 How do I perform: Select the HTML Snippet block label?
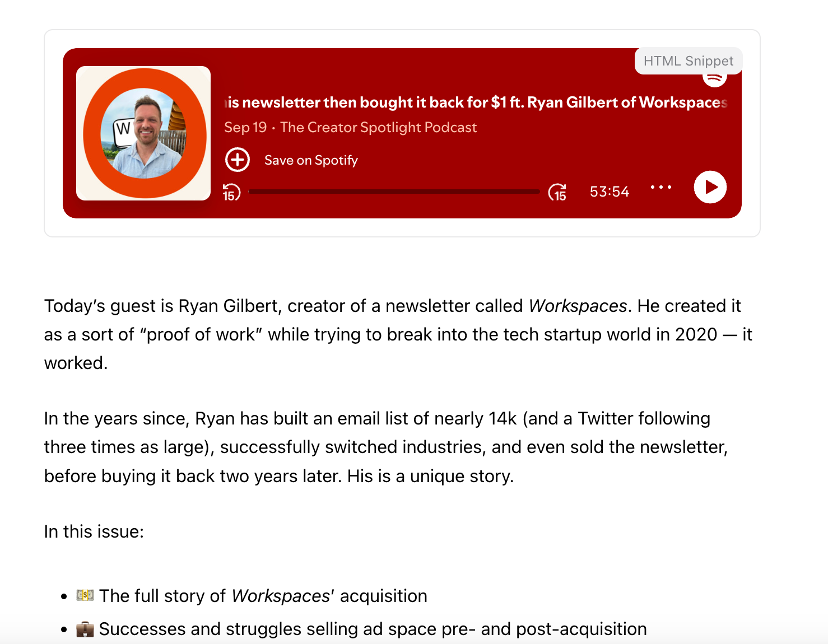(688, 61)
